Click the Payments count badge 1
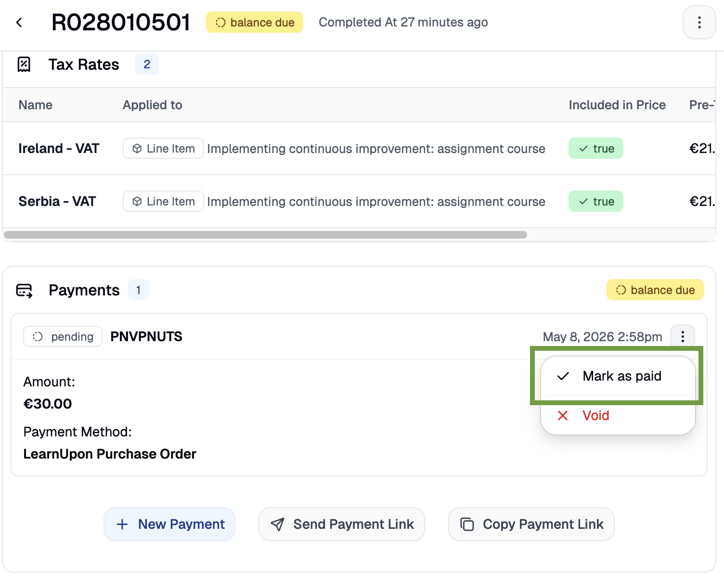This screenshot has height=588, width=724. [x=138, y=290]
